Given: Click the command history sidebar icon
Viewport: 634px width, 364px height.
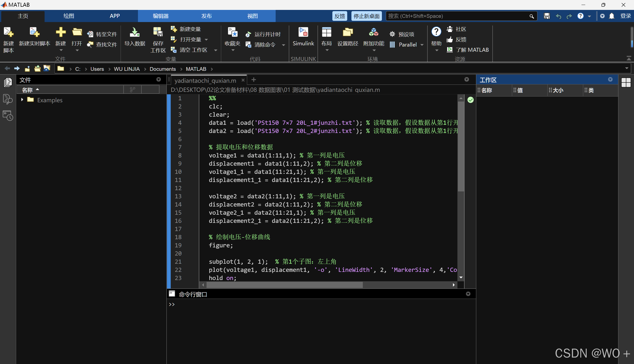Looking at the screenshot, I should pos(8,116).
